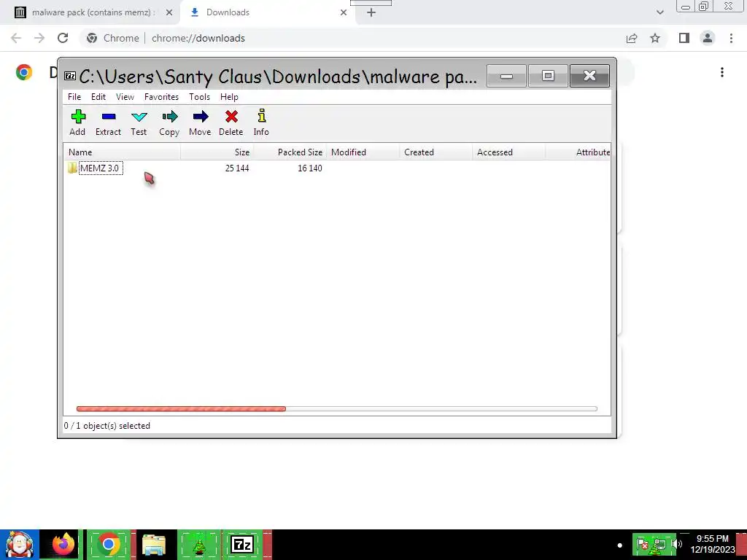Image resolution: width=747 pixels, height=560 pixels.
Task: Open the Help menu
Action: (x=229, y=97)
